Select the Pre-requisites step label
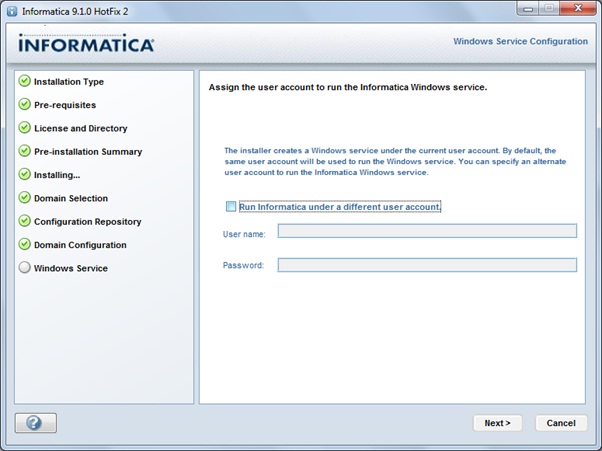This screenshot has width=602, height=451. [x=65, y=105]
